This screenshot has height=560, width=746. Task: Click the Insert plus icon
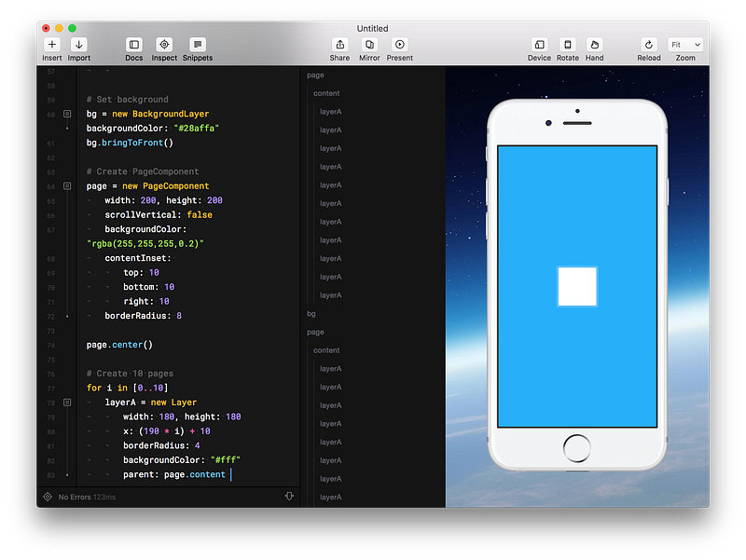tap(52, 44)
